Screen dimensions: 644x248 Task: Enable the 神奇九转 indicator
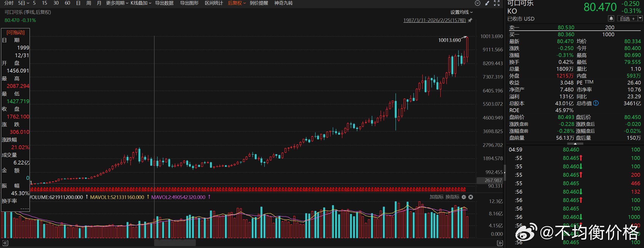tap(284, 3)
